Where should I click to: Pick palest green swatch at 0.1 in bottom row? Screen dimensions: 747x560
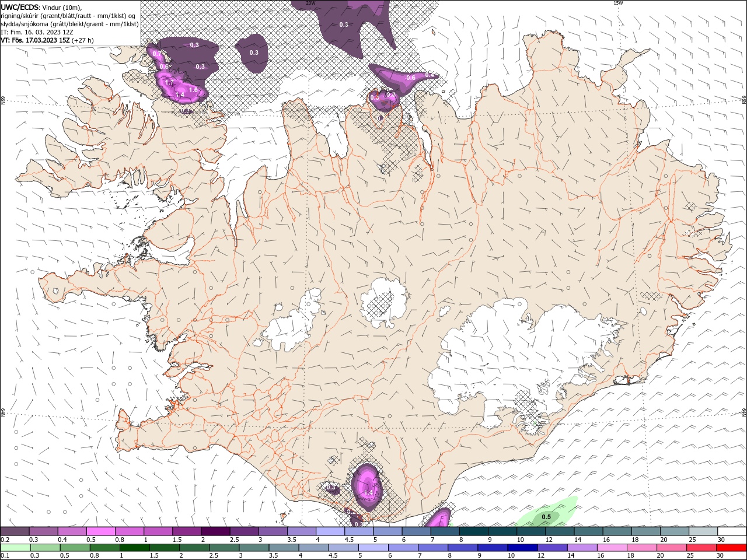pos(15,548)
